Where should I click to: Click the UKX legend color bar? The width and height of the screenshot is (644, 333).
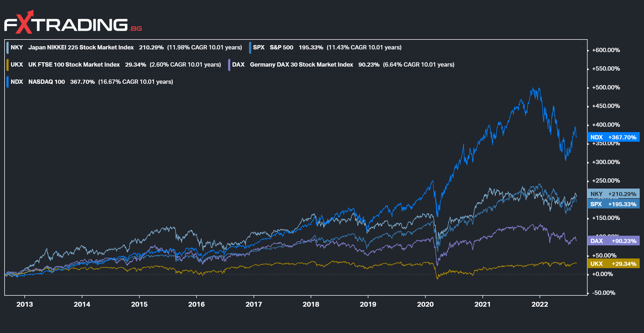(x=8, y=65)
